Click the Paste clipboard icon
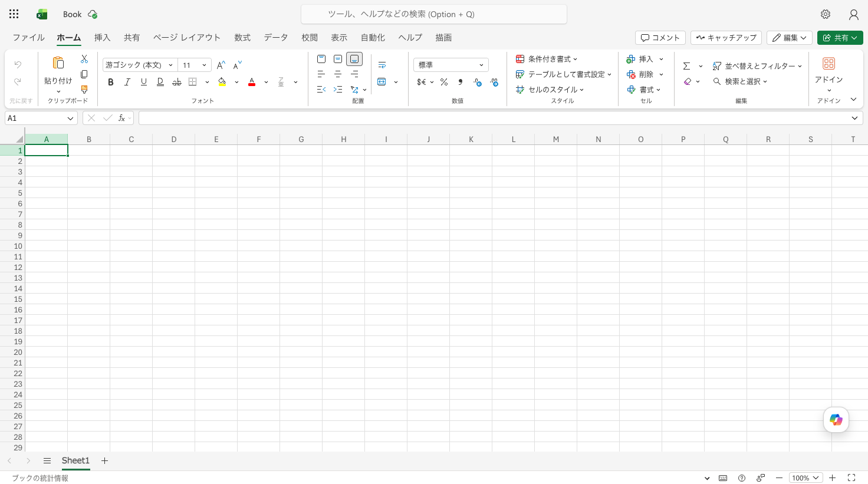The image size is (868, 484). click(58, 62)
